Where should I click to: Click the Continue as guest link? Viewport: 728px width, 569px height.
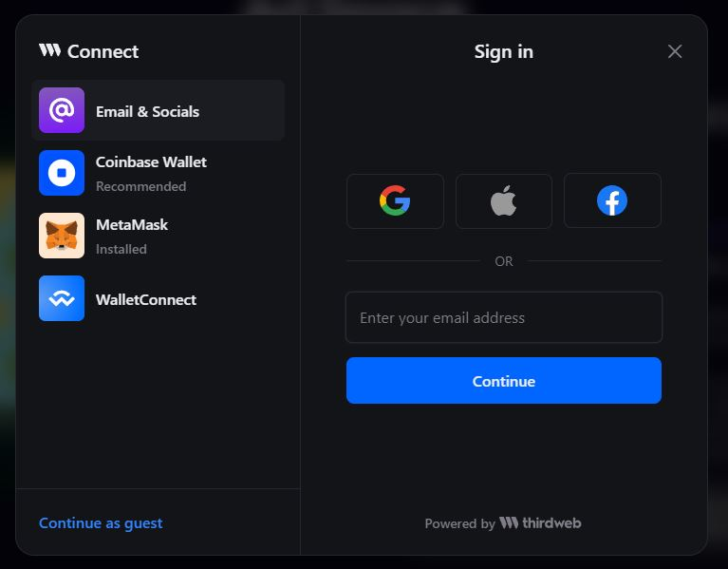click(101, 522)
